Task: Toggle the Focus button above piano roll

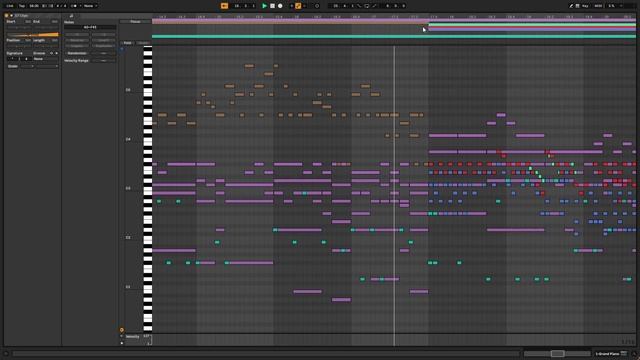Action: tap(135, 22)
